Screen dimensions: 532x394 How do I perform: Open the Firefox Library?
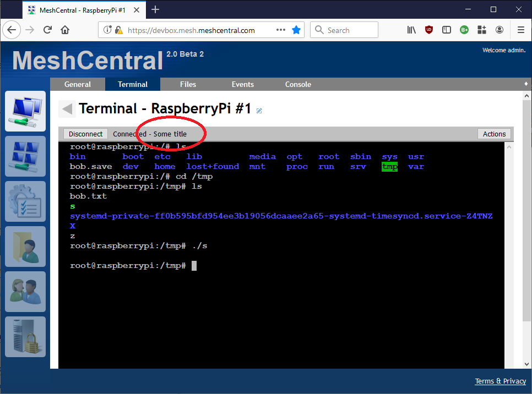coord(411,30)
